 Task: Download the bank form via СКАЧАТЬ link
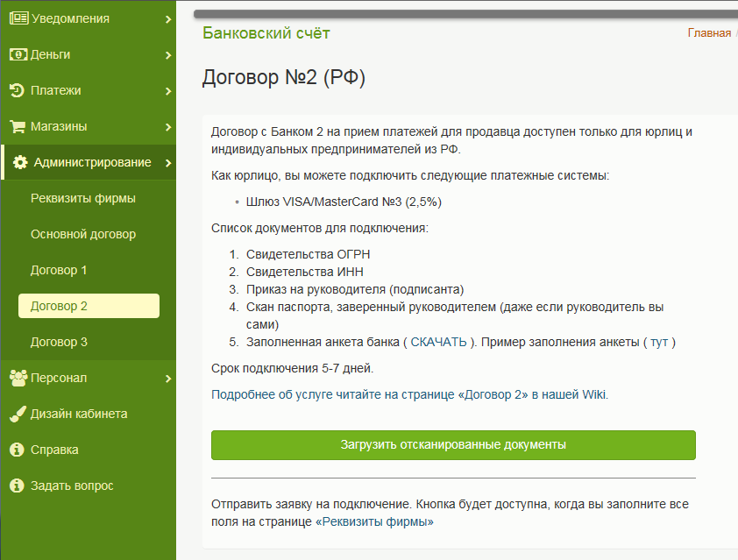pos(438,342)
